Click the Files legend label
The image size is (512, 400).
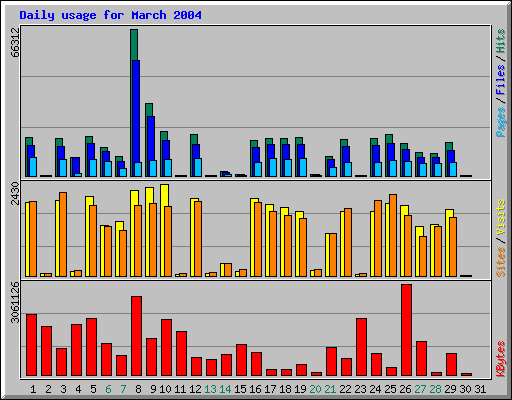click(x=500, y=80)
